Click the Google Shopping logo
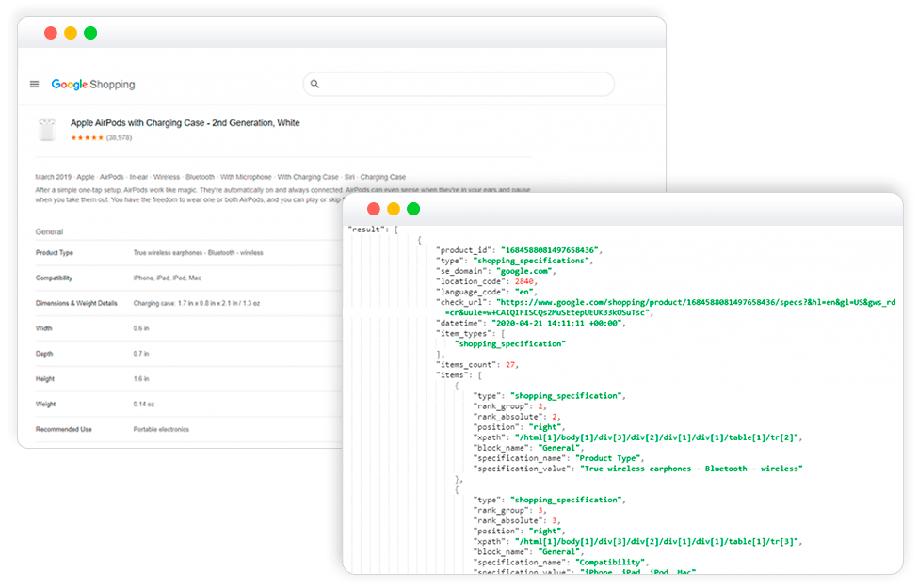The image size is (918, 588). (93, 85)
